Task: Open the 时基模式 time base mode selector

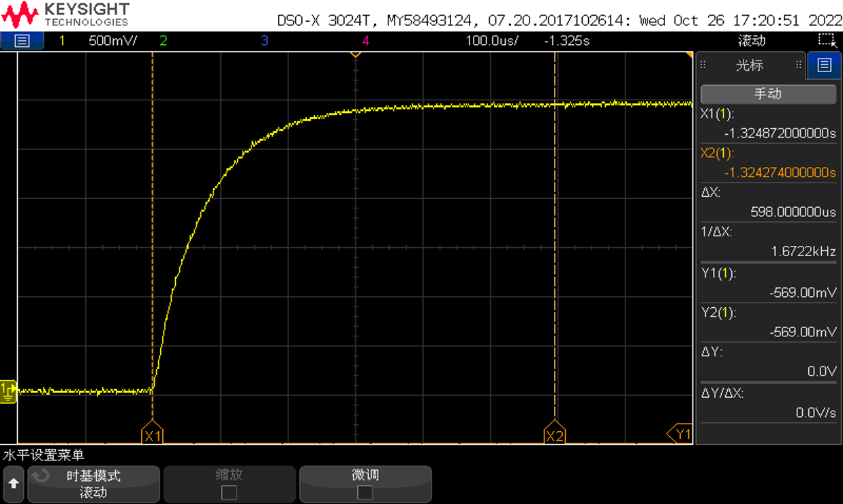Action: tap(93, 484)
